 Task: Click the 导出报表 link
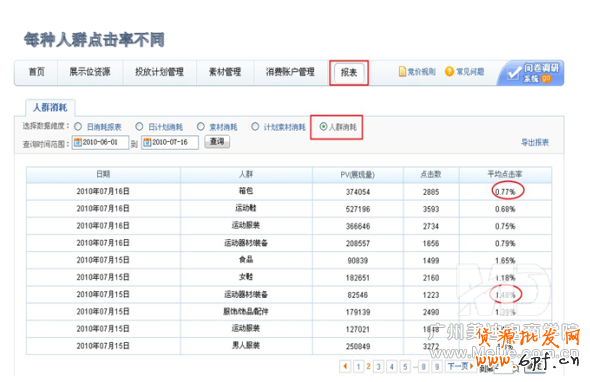pyautogui.click(x=535, y=142)
